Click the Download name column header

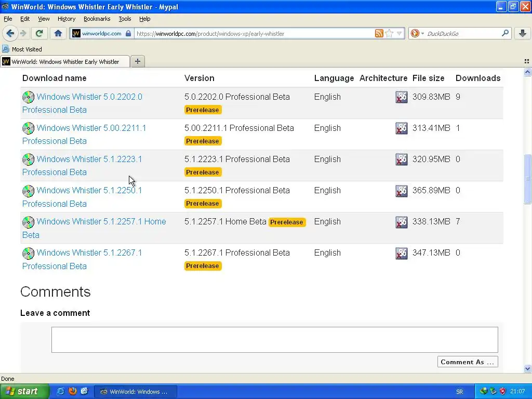pos(54,78)
